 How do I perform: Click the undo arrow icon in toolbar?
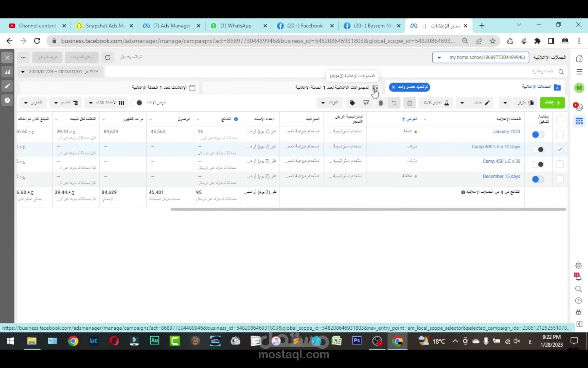394,103
